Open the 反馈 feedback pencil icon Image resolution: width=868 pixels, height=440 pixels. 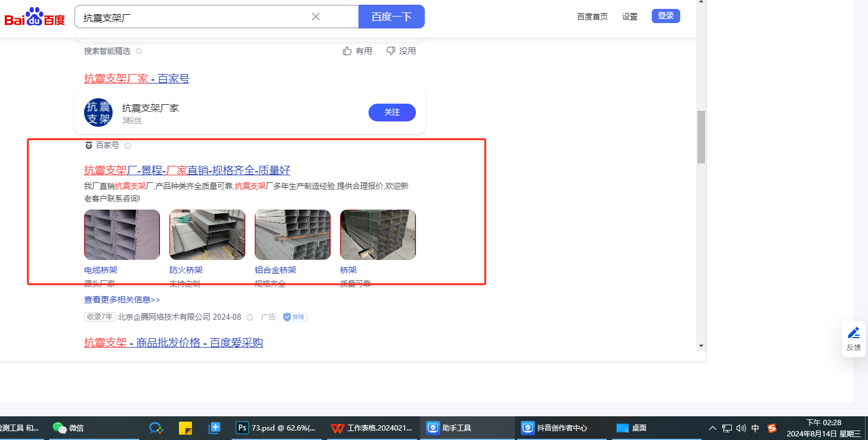point(854,332)
